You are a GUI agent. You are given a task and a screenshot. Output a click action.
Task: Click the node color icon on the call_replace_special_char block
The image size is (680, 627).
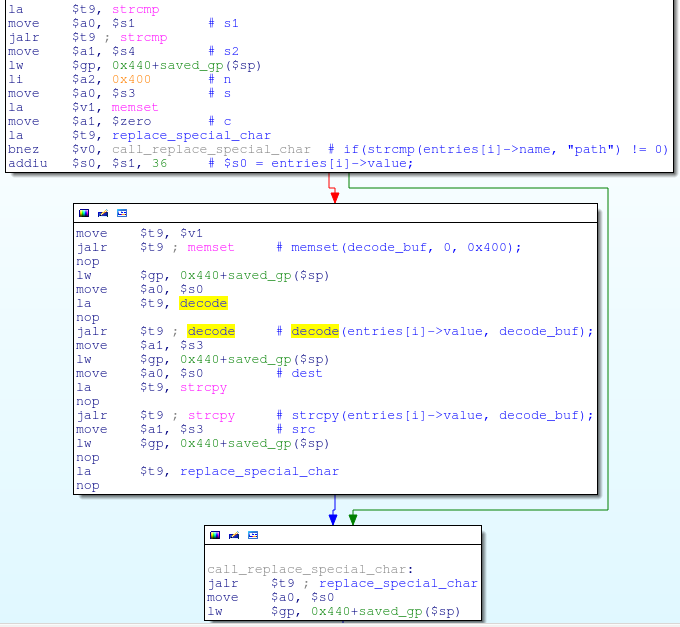point(215,535)
